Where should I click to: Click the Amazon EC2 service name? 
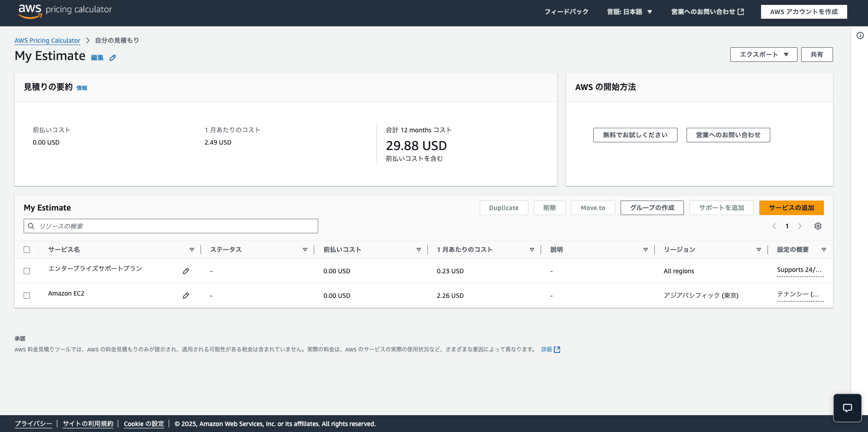(66, 294)
